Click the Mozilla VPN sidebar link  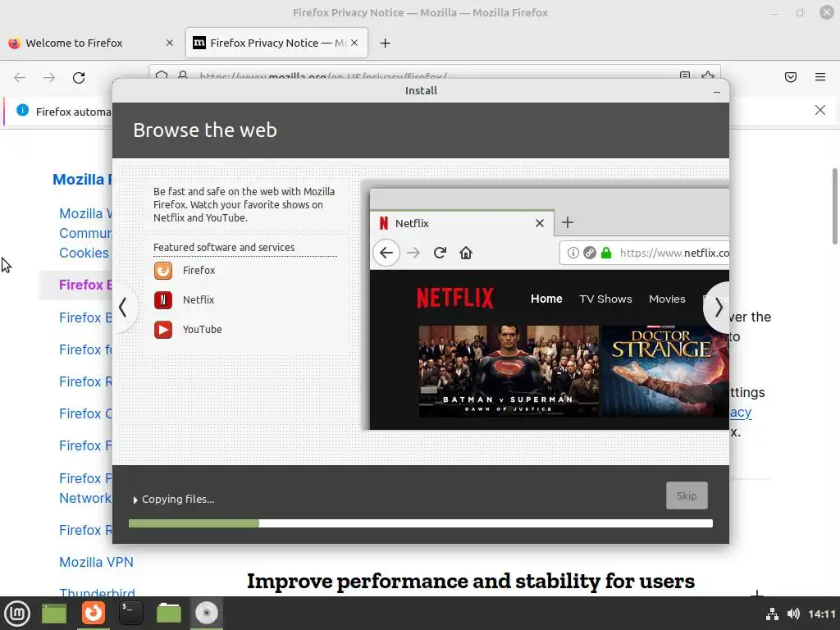pos(97,562)
